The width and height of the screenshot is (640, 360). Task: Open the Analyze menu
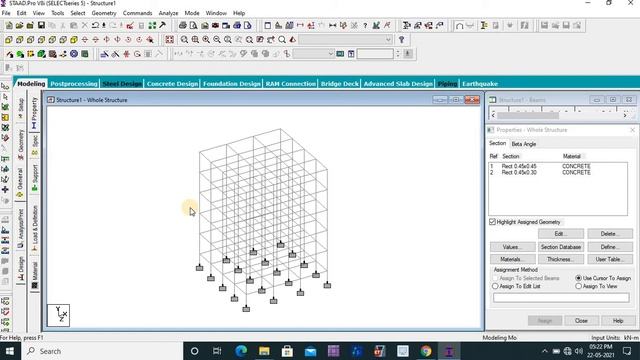(168, 13)
